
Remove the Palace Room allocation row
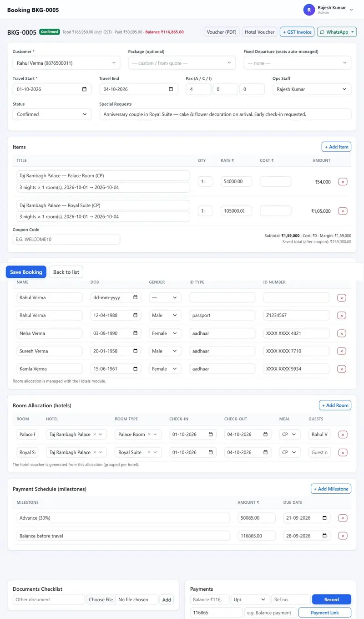coord(343,435)
